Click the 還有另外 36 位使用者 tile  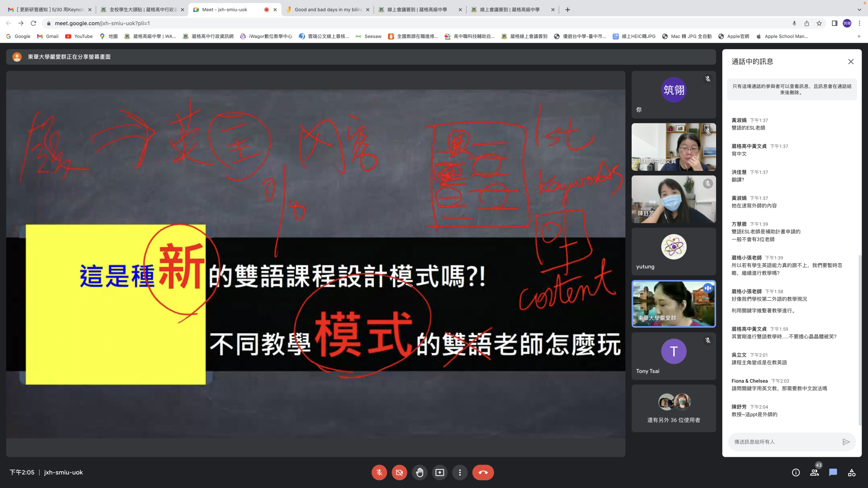coord(673,408)
